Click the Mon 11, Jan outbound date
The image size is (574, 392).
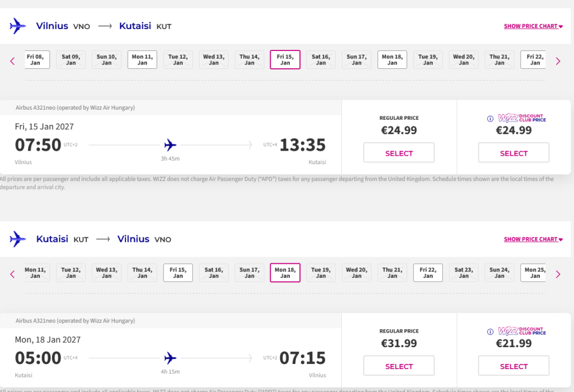[x=142, y=59]
